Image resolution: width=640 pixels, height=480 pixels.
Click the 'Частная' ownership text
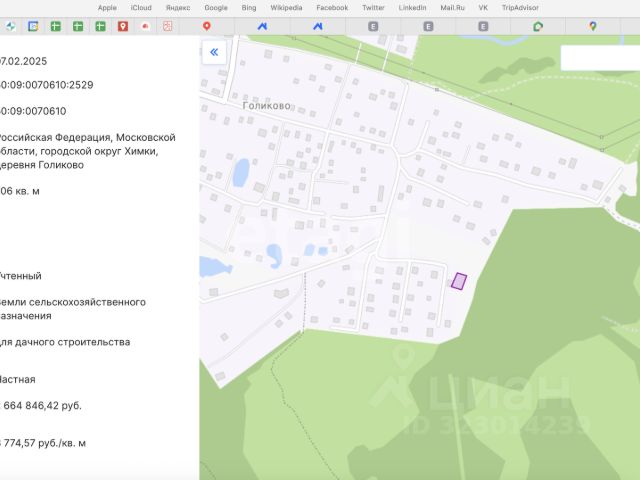18,380
